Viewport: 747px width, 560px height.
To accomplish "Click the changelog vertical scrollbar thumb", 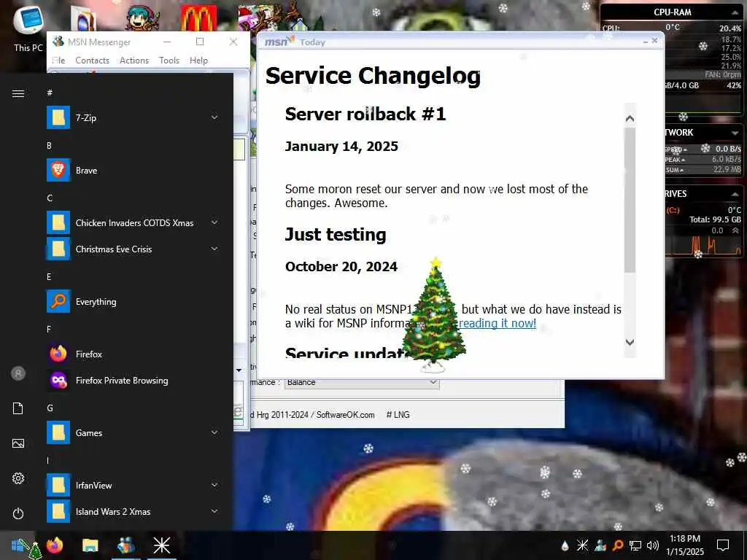I will pyautogui.click(x=630, y=200).
